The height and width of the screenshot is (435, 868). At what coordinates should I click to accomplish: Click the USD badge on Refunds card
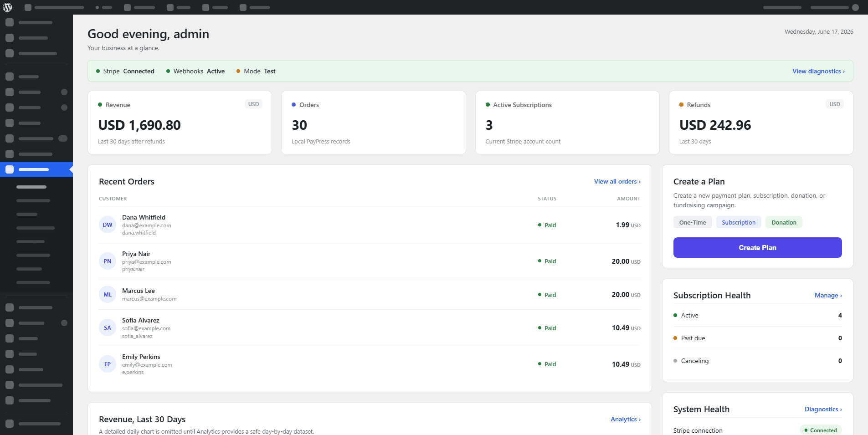coord(835,104)
